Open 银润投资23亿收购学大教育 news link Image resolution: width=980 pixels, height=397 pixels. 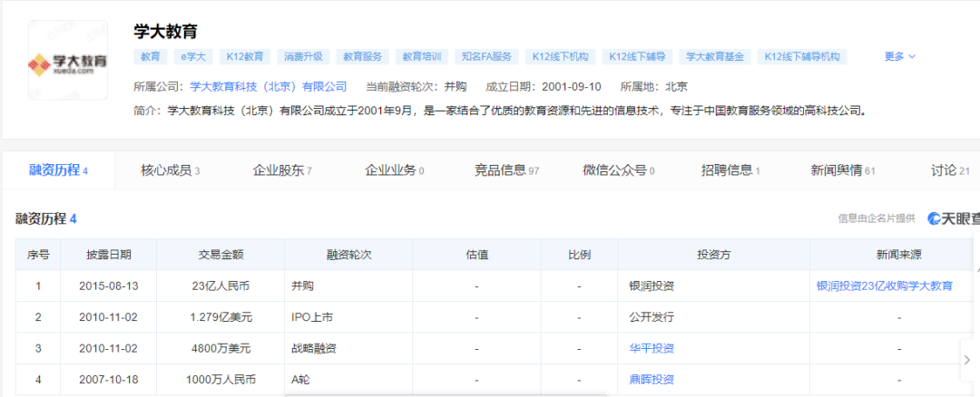click(885, 286)
